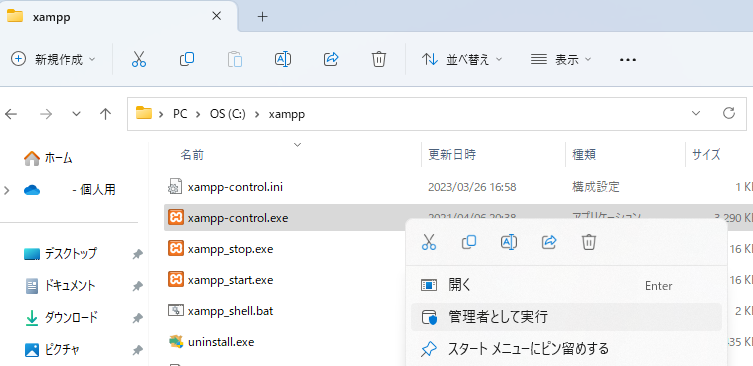
Task: Sort by 更新日時 column header
Action: [452, 155]
